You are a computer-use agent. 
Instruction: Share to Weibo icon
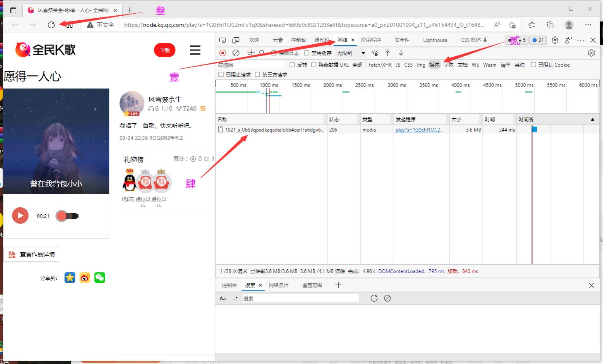(x=85, y=278)
